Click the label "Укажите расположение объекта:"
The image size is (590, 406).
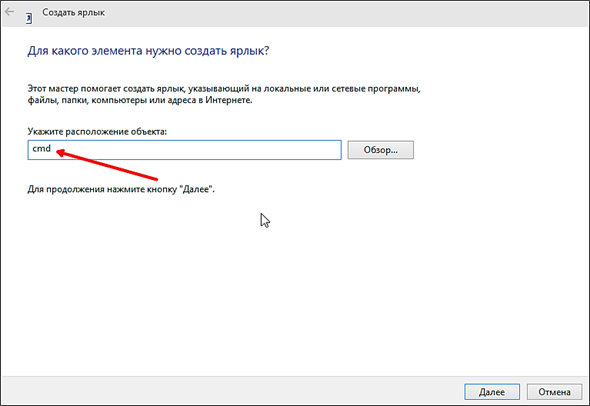97,132
